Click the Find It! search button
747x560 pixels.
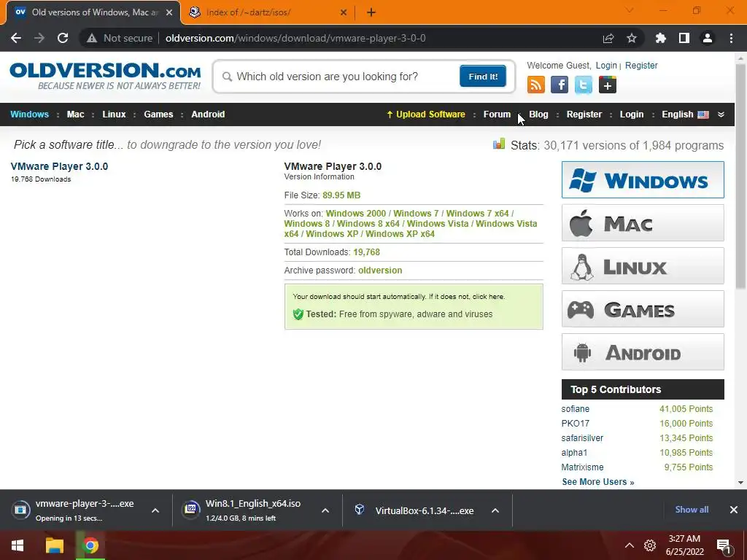pos(483,76)
